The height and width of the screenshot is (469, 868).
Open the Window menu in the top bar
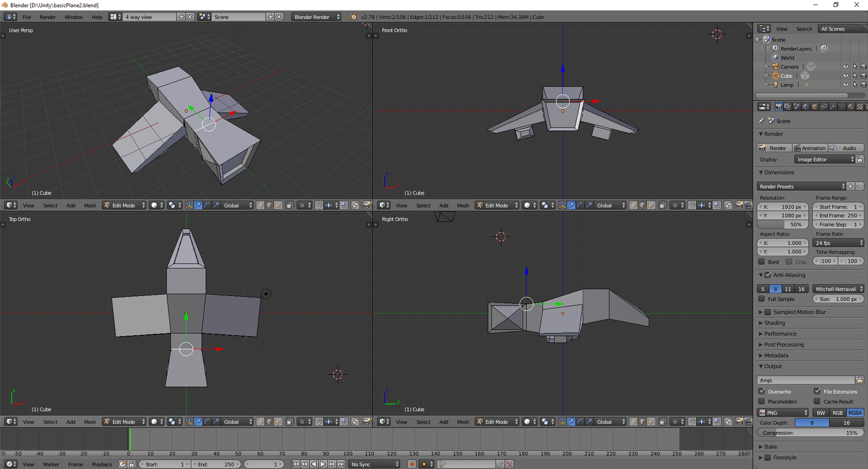click(73, 17)
